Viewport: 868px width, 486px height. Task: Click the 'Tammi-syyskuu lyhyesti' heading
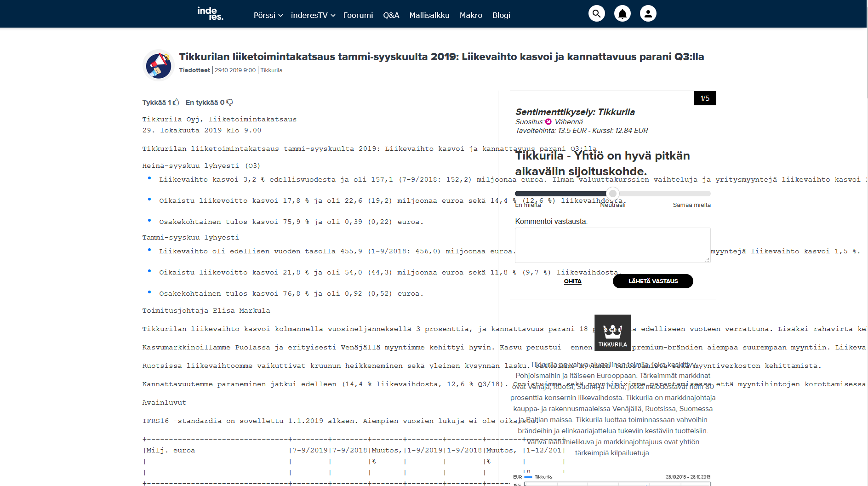[190, 238]
